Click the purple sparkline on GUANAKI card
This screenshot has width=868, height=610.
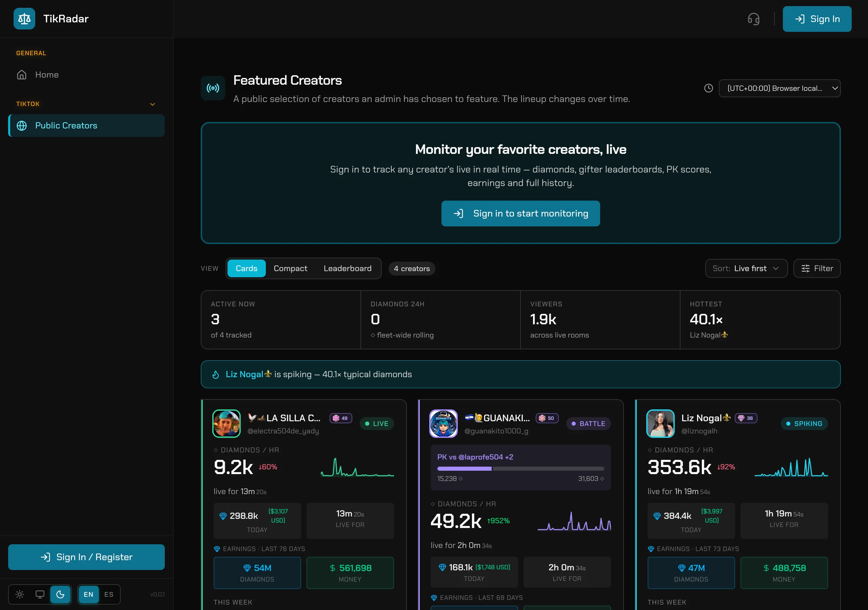pyautogui.click(x=574, y=521)
